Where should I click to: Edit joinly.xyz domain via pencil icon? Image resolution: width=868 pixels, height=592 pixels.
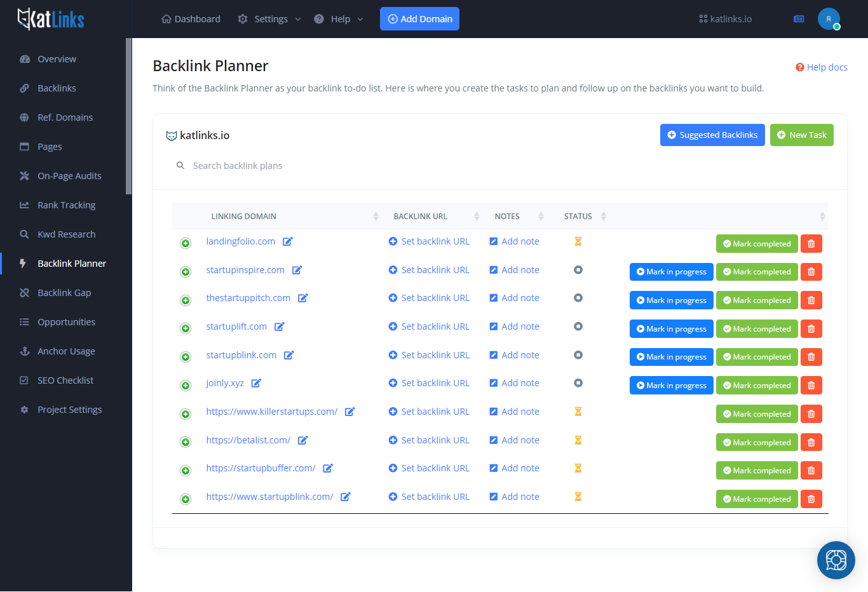[256, 383]
